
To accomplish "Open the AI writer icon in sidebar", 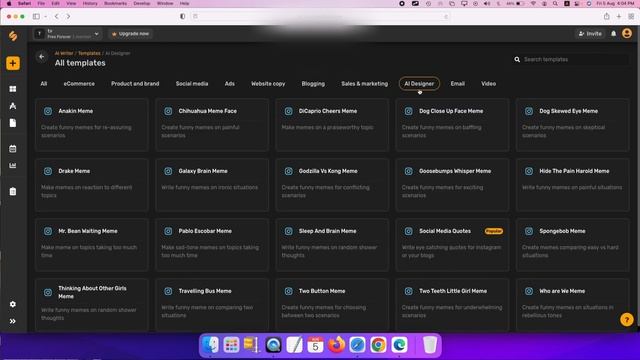I will point(13,106).
